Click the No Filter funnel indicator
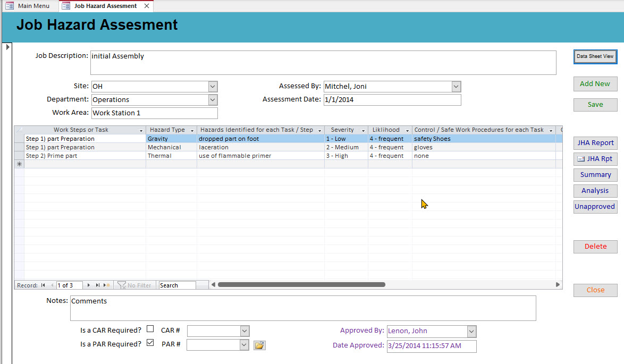The height and width of the screenshot is (364, 624). click(x=134, y=285)
